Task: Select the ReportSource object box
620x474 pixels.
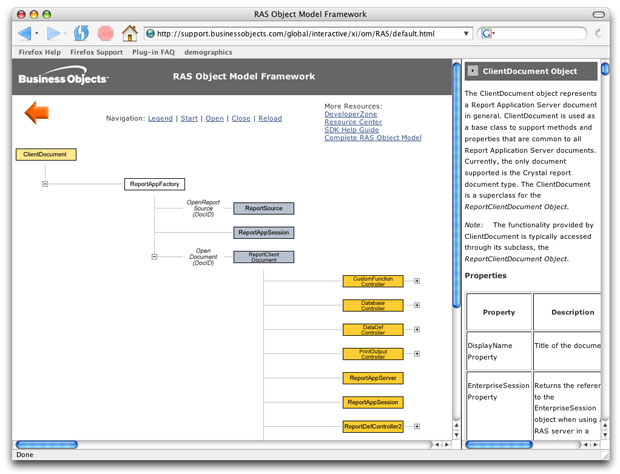Action: click(264, 208)
